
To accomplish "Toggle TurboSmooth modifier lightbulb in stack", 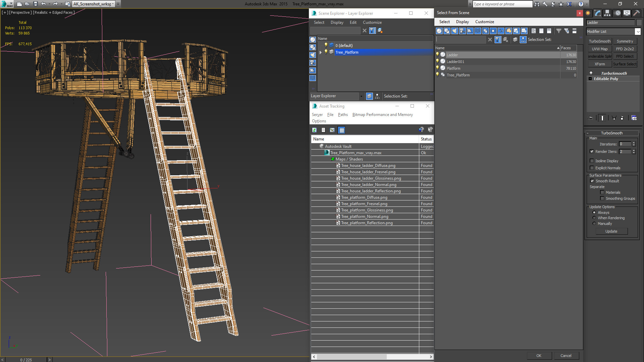I will 591,73.
